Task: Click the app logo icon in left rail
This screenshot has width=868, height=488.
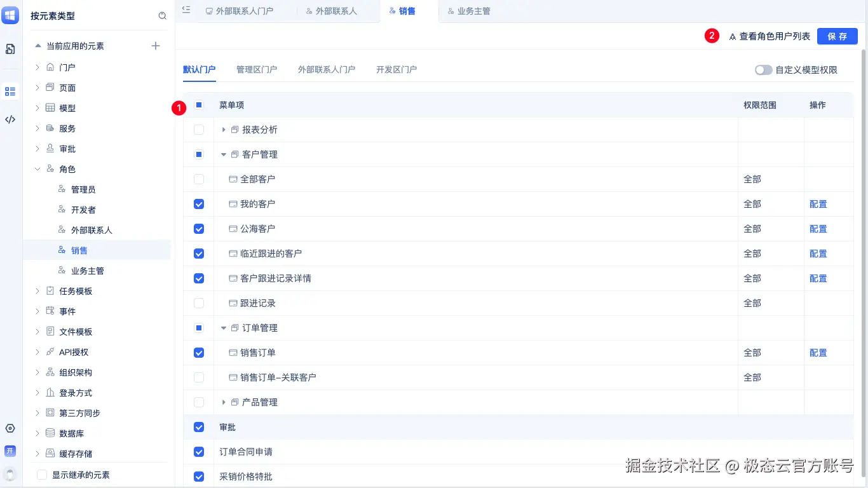Action: click(x=10, y=17)
